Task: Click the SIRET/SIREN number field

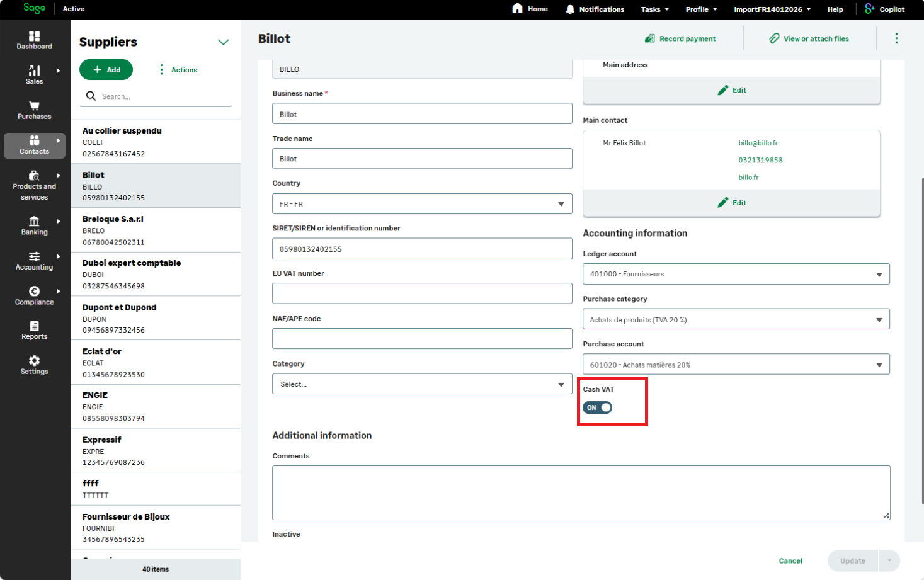Action: pyautogui.click(x=422, y=249)
